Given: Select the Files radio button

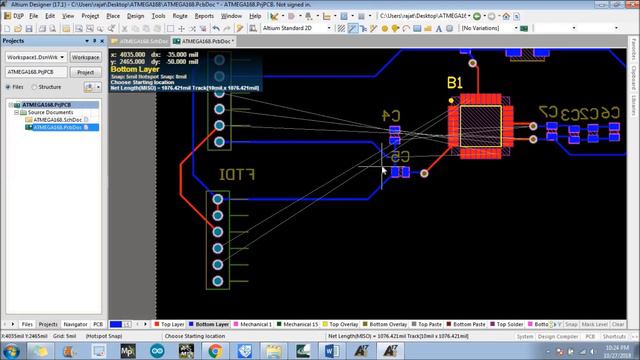Looking at the screenshot, I should pos(8,87).
